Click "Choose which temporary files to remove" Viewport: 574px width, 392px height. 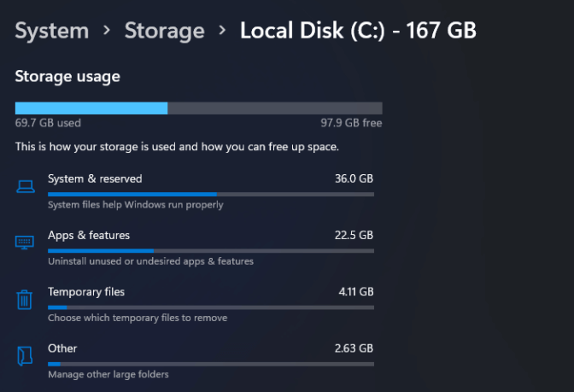tap(138, 318)
